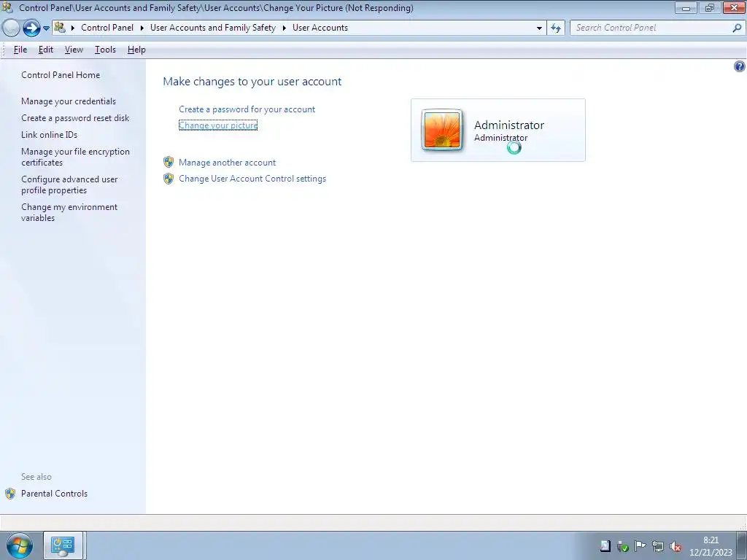
Task: Click the Refresh button beside address bar
Action: tap(555, 28)
